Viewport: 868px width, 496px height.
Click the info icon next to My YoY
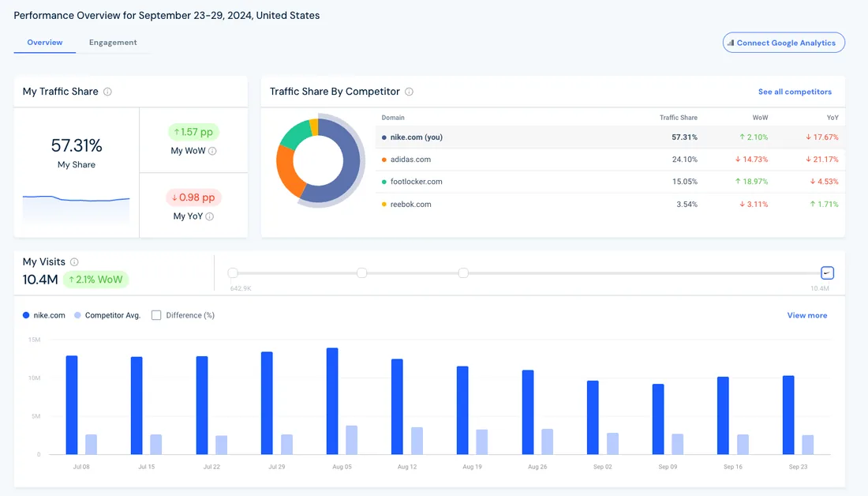[x=210, y=216]
